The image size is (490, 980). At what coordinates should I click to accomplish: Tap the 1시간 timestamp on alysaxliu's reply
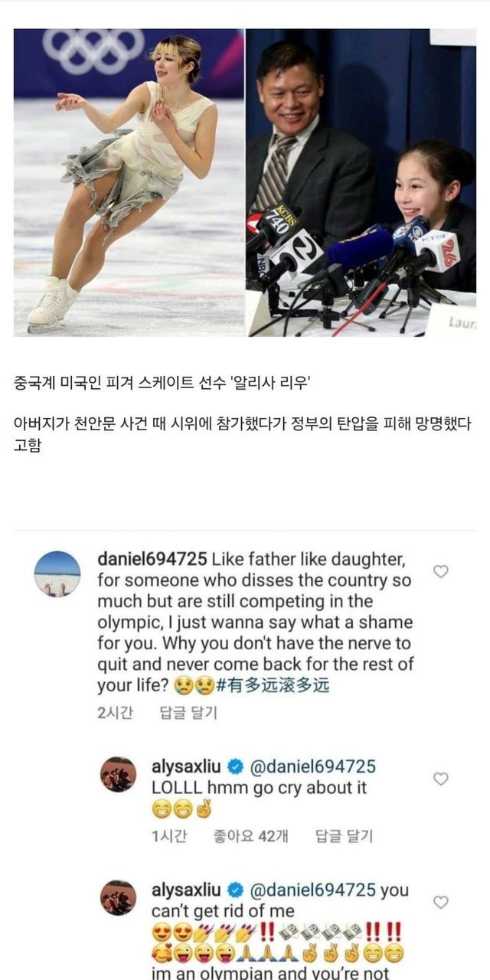pos(170,837)
